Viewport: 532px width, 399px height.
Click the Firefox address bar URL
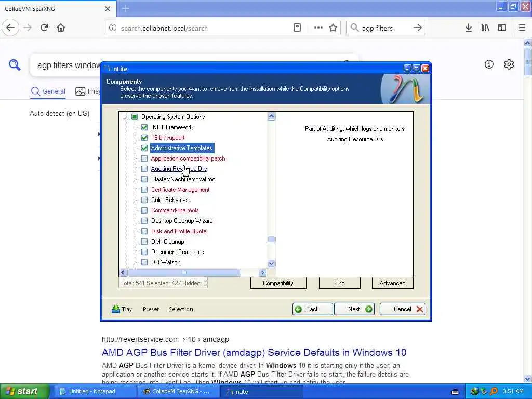164,28
